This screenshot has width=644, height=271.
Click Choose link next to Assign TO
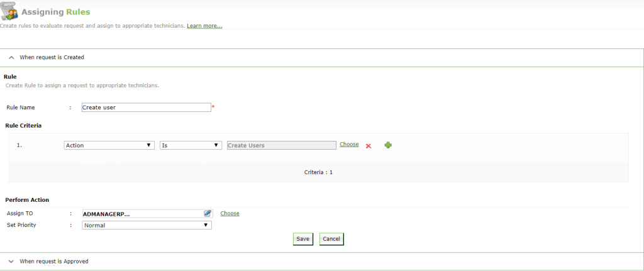pos(230,213)
